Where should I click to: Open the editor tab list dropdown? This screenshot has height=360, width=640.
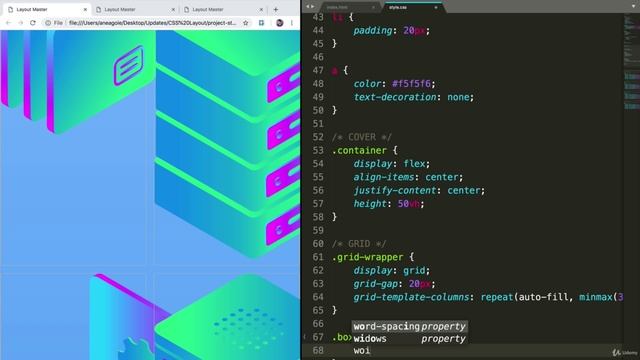click(x=633, y=7)
